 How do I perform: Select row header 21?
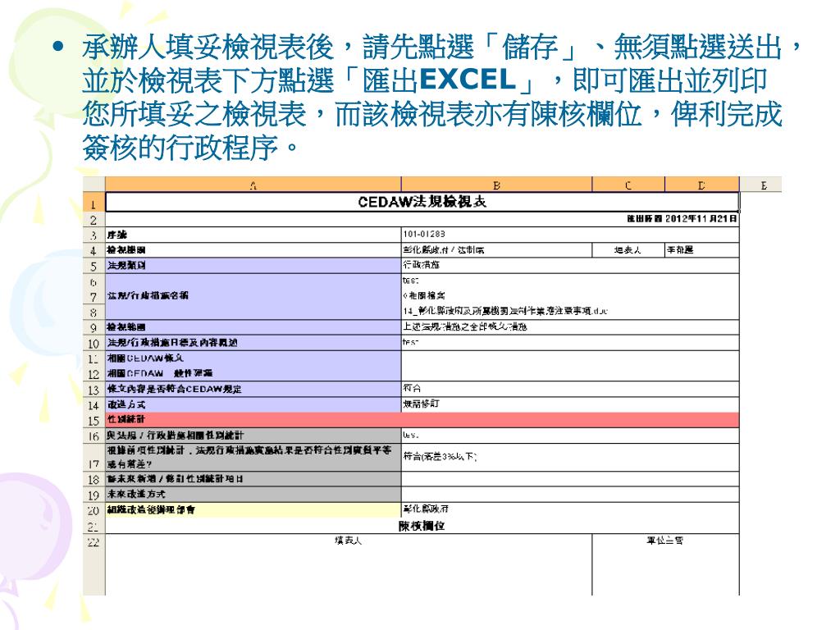tap(94, 526)
